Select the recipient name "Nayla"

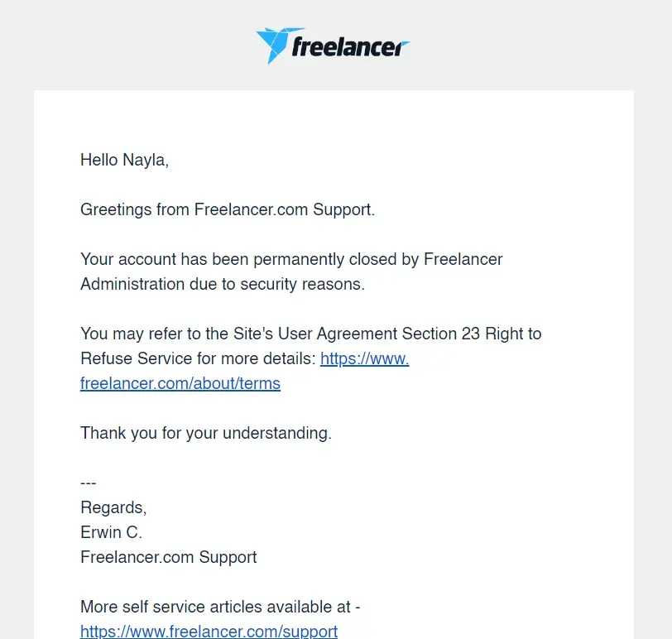tap(145, 160)
